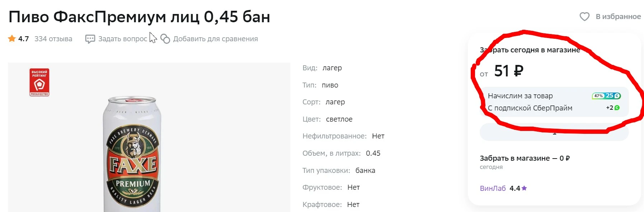Viewport: 644px width, 212px height.
Task: Click the heart favorites icon
Action: point(584,17)
